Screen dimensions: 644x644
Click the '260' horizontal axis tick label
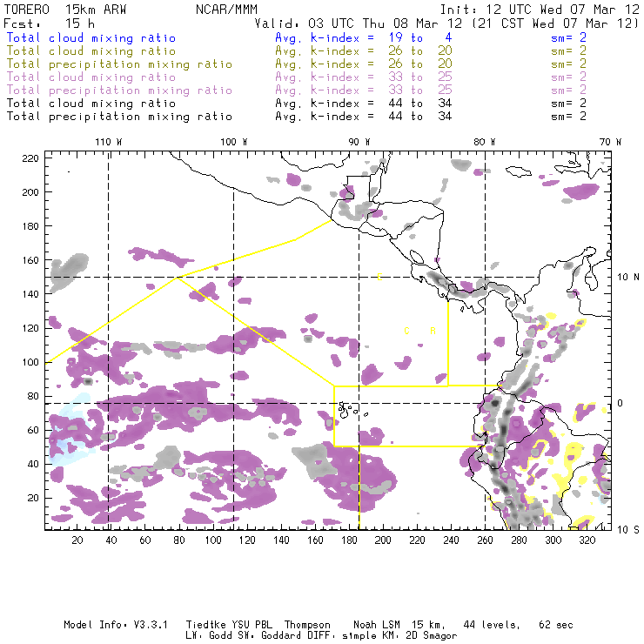point(485,540)
